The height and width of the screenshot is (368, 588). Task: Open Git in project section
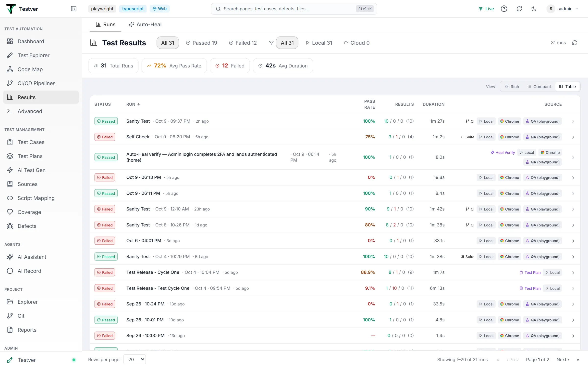[x=41, y=316]
